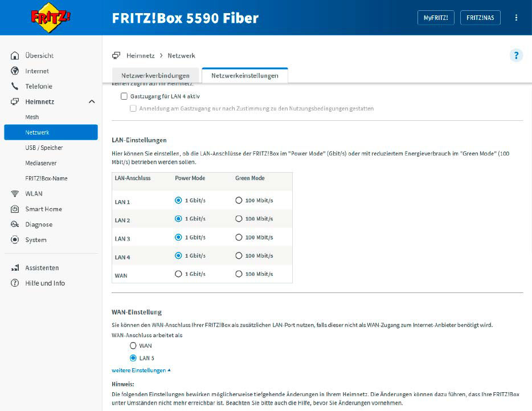This screenshot has height=411, width=532.
Task: Click the MyFRITZ! button
Action: pyautogui.click(x=436, y=18)
